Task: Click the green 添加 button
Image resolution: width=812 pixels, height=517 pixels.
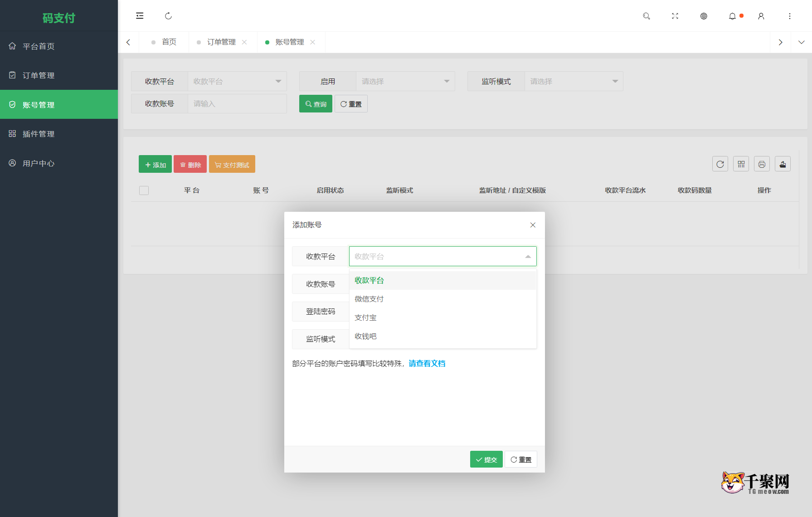Action: (155, 164)
